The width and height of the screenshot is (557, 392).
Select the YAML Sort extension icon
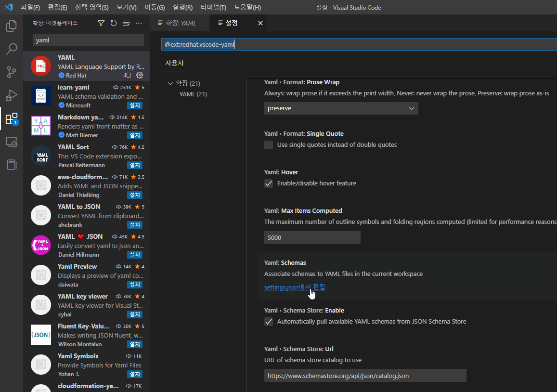41,156
